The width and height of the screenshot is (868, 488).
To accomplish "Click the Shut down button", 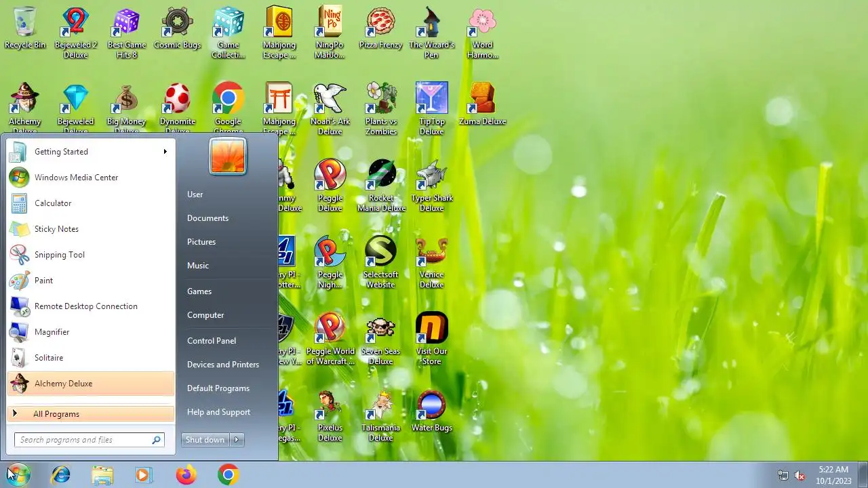I will pyautogui.click(x=205, y=440).
